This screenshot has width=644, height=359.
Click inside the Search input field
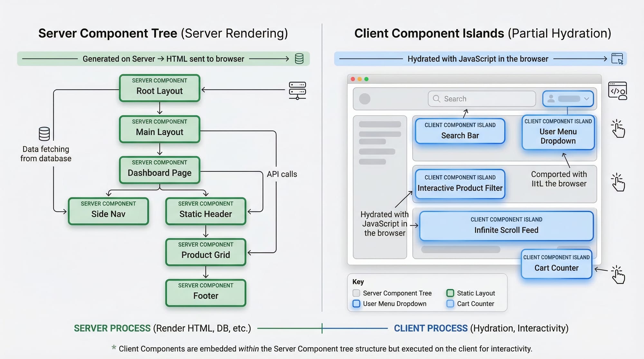[481, 99]
